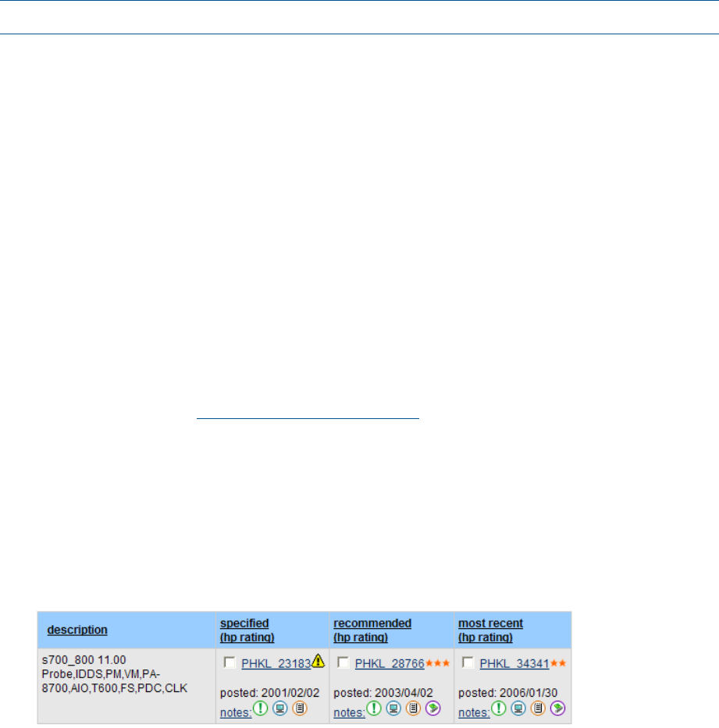Click the blue computer note icon under PHKL_28766

393,708
